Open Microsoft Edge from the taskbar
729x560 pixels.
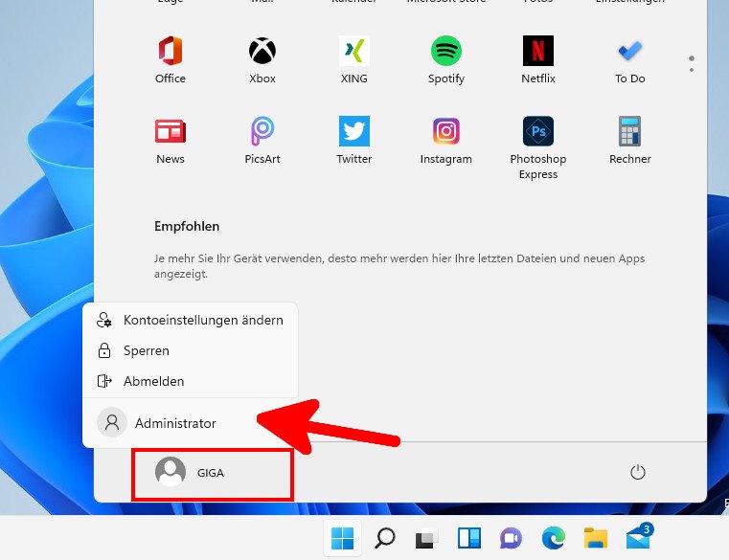[554, 539]
